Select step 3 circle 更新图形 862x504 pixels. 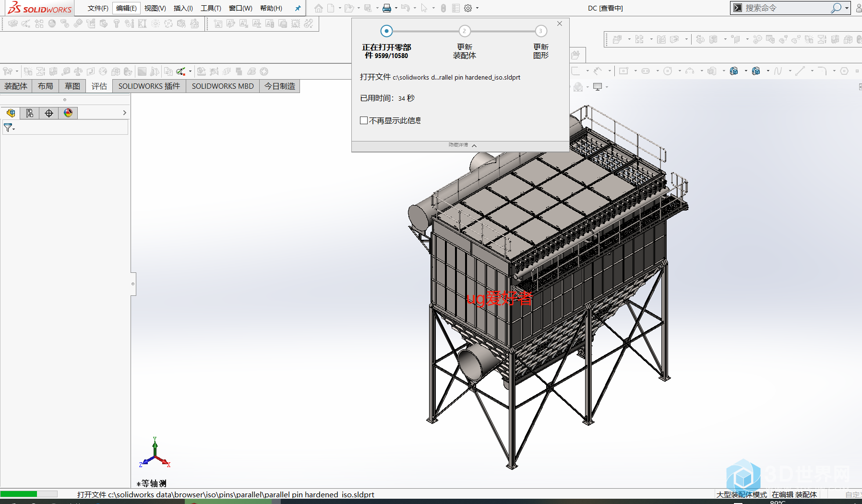[x=541, y=31]
